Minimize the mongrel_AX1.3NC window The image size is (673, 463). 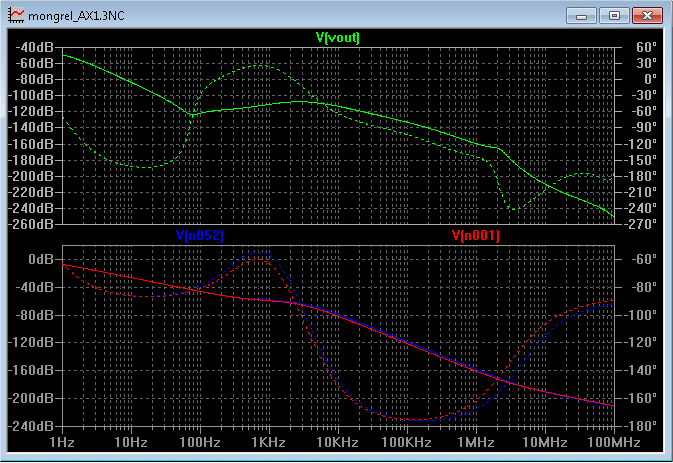(582, 16)
